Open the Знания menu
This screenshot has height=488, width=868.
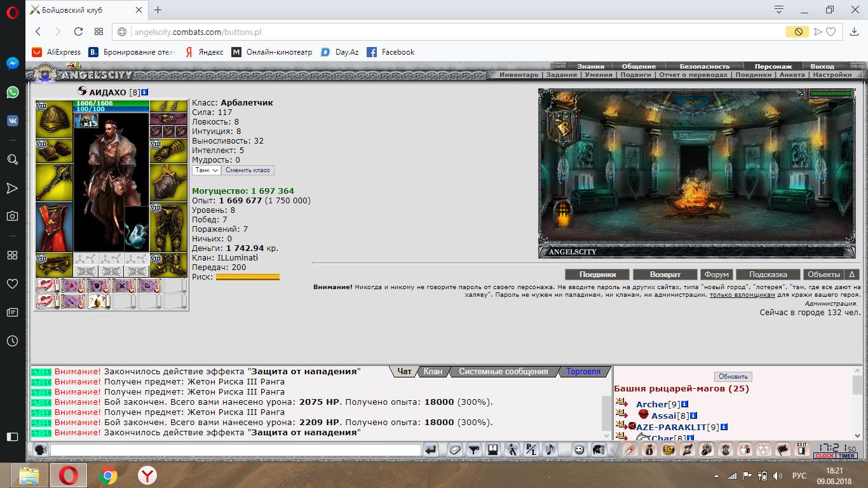click(590, 66)
